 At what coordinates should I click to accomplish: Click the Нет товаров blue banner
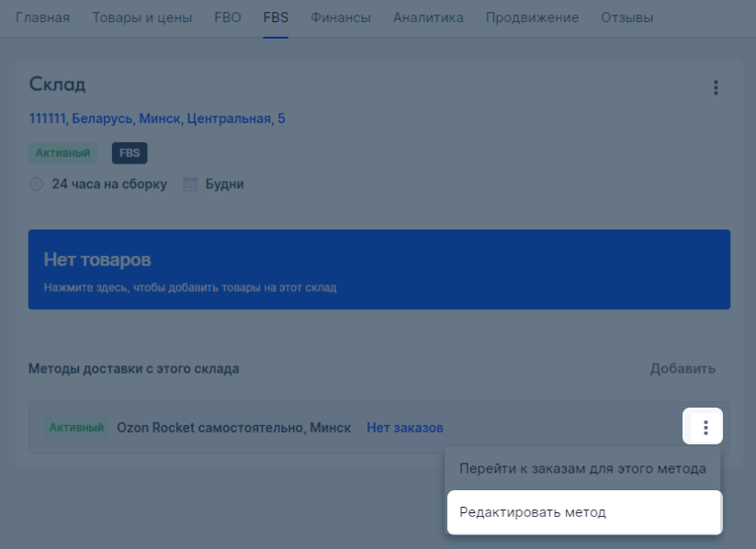(379, 269)
